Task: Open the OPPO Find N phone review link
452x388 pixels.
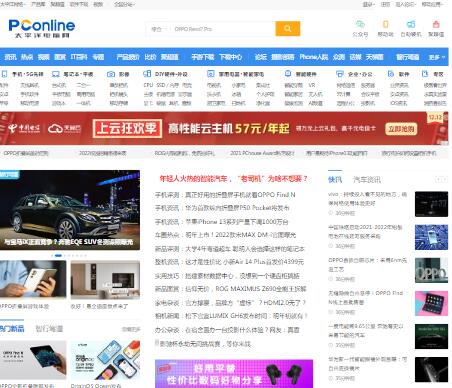Action: [x=225, y=195]
